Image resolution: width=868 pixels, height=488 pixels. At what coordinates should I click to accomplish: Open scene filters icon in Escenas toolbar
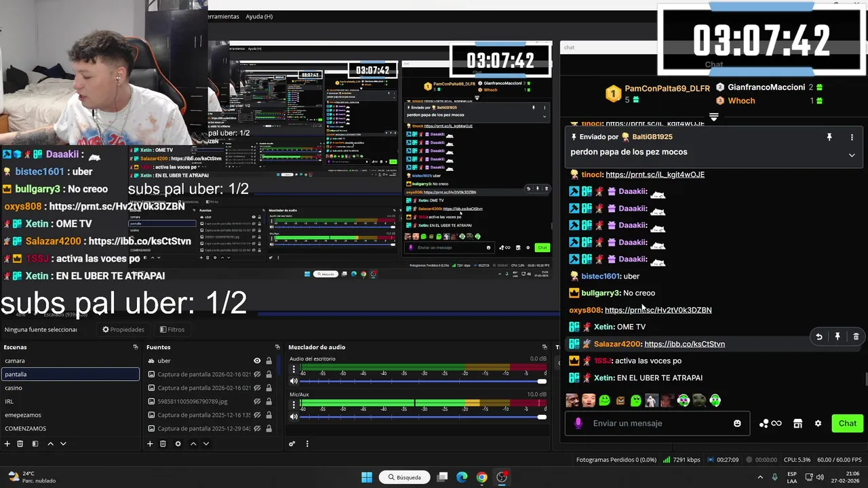pos(35,444)
